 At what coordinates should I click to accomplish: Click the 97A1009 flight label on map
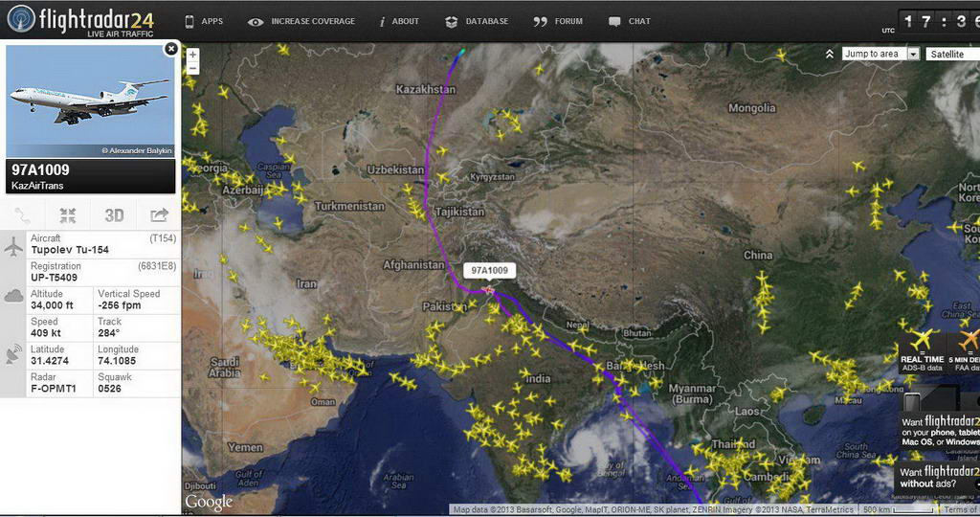coord(489,270)
